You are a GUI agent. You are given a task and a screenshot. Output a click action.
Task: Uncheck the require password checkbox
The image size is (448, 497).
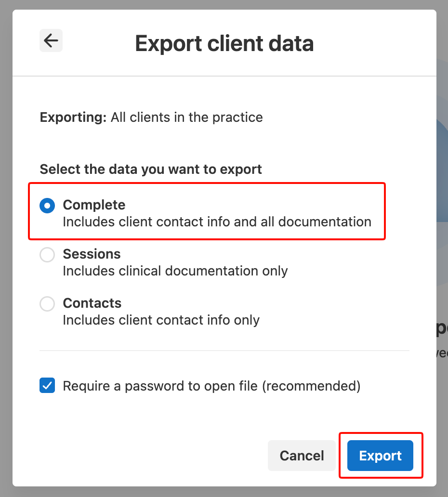pyautogui.click(x=47, y=386)
